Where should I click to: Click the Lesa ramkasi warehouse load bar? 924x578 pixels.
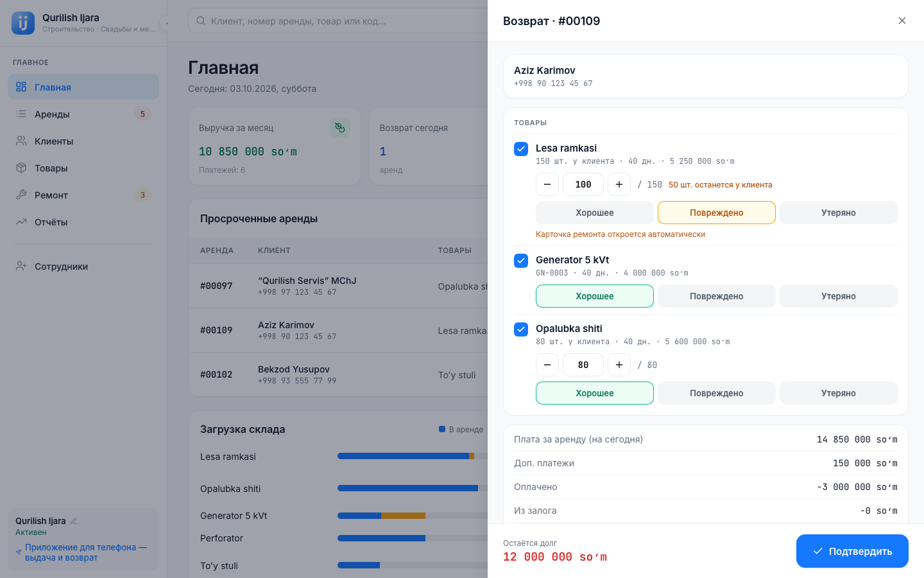click(x=413, y=456)
